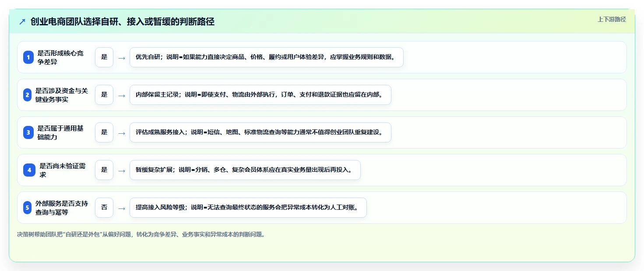Viewport: 644px width, 271px height.
Task: Click the 是 chip for 通用基础能力
Action: coord(104,132)
